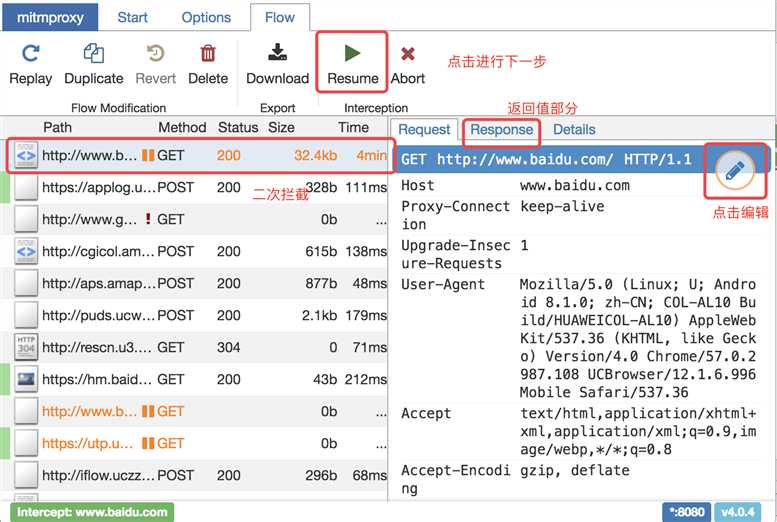Click the cgicol.am flow's code icon
777x522 pixels.
pyautogui.click(x=26, y=251)
